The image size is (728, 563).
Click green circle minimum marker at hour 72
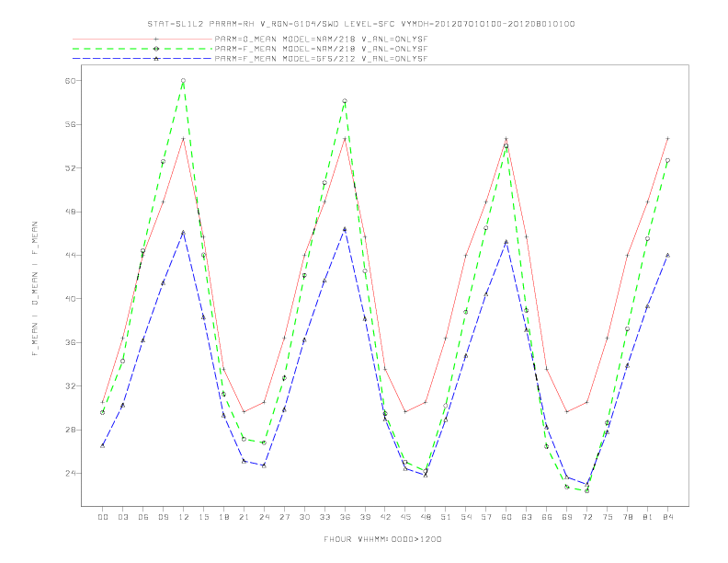click(587, 491)
